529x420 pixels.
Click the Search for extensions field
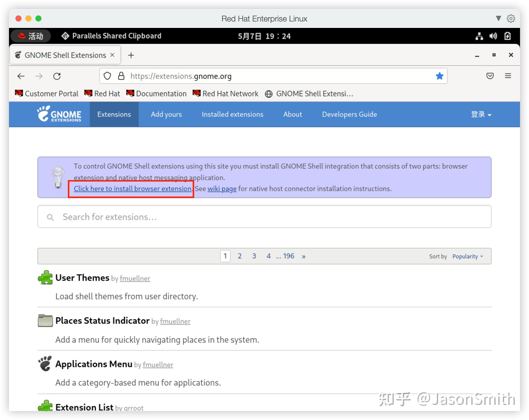[264, 217]
